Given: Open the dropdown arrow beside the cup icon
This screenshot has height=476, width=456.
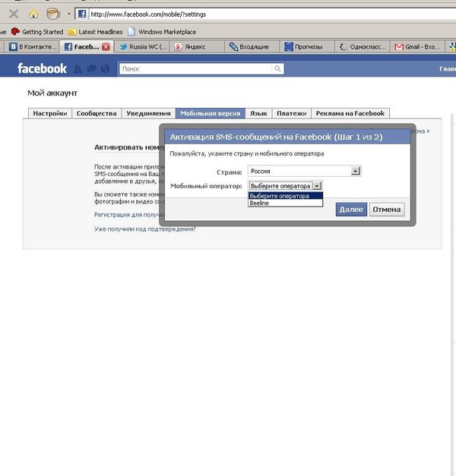Looking at the screenshot, I should click(x=69, y=14).
